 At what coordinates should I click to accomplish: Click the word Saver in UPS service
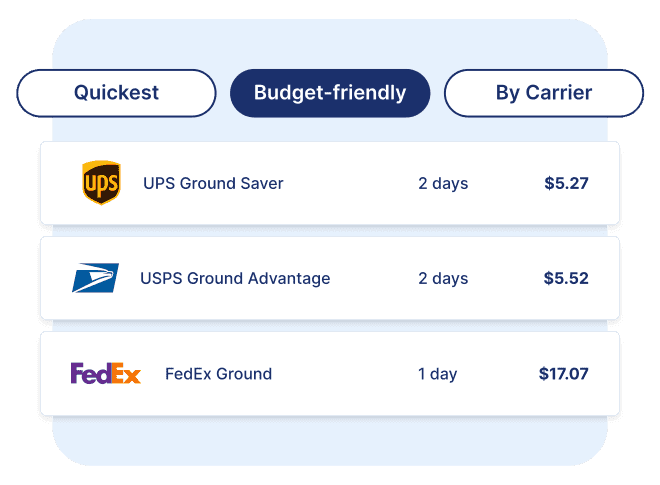tap(260, 183)
